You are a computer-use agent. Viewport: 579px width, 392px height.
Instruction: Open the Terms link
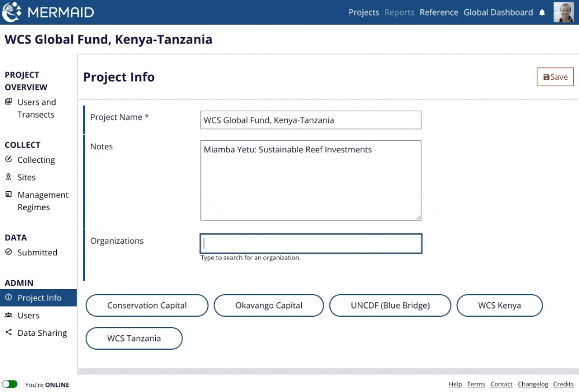(x=476, y=384)
